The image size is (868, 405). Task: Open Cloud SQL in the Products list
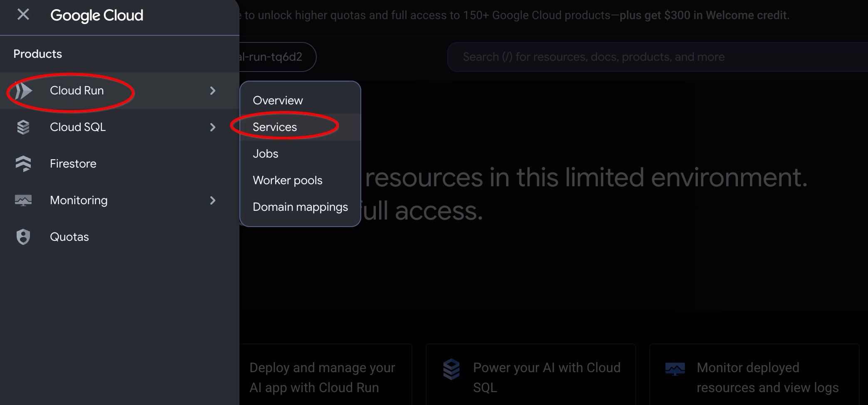pos(120,127)
